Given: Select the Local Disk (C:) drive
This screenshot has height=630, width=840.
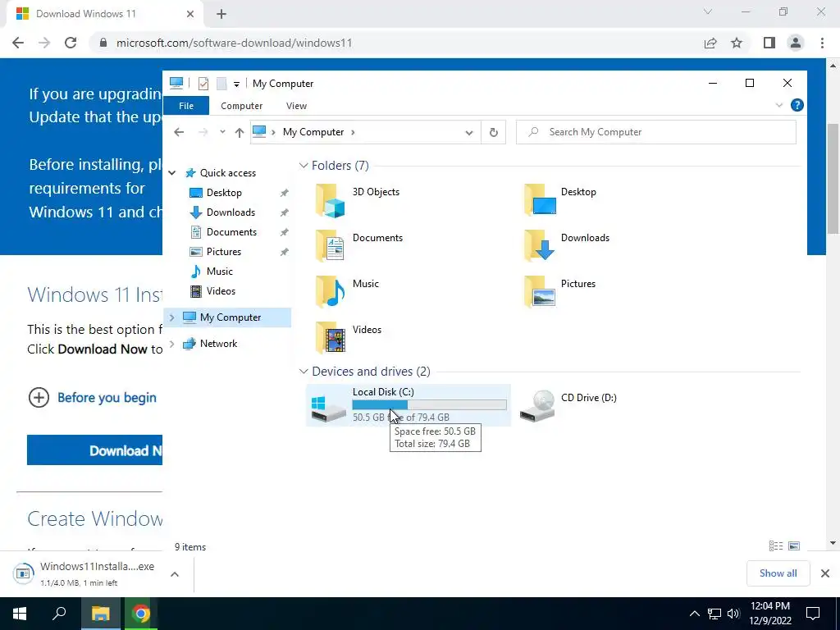Looking at the screenshot, I should click(409, 405).
